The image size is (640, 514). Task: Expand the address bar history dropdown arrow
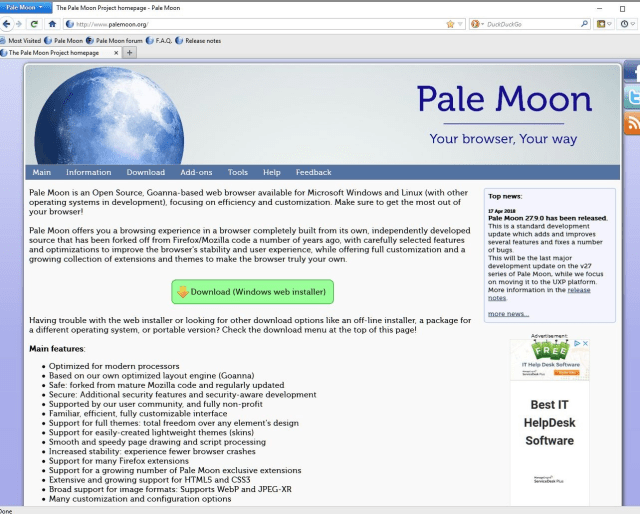tap(460, 24)
